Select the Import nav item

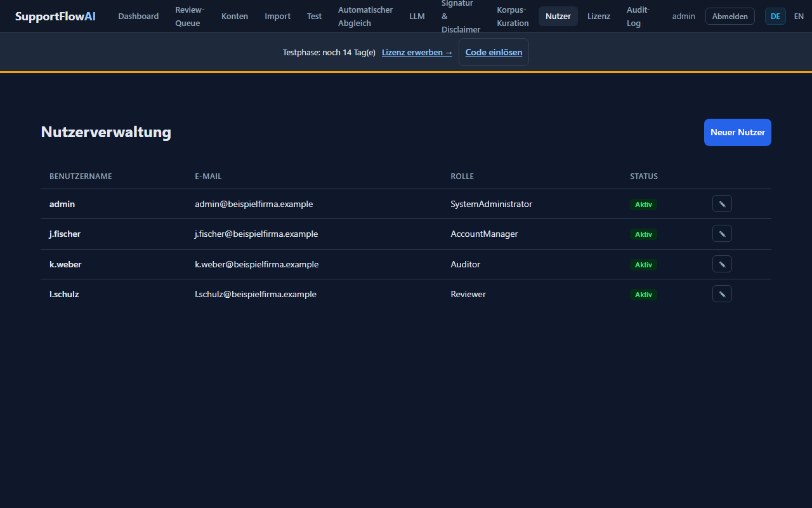click(x=278, y=17)
